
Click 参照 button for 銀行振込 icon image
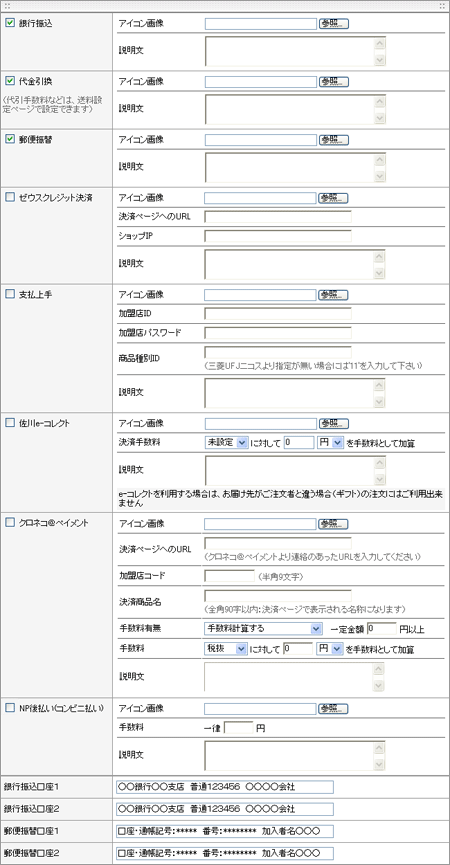pyautogui.click(x=334, y=24)
